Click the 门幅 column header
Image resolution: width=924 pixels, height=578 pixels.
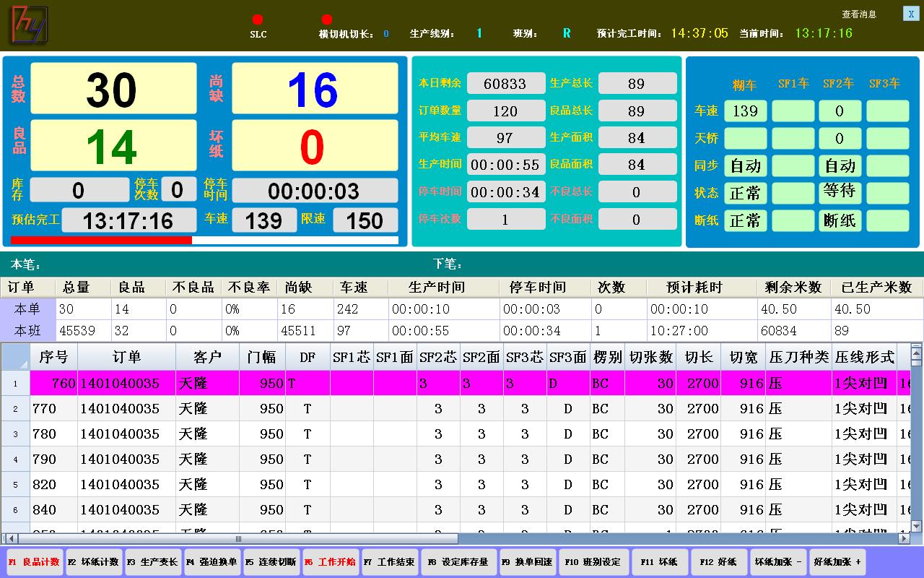pos(261,357)
